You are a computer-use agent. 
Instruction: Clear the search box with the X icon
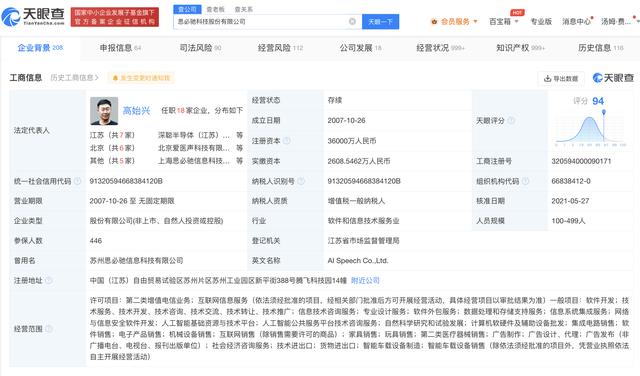[352, 21]
